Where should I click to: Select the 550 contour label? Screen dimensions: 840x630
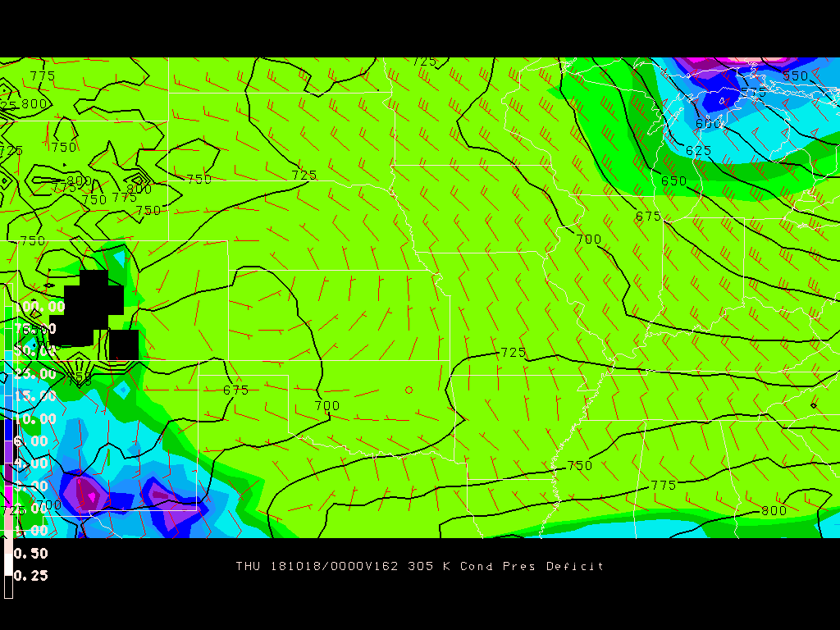[794, 75]
